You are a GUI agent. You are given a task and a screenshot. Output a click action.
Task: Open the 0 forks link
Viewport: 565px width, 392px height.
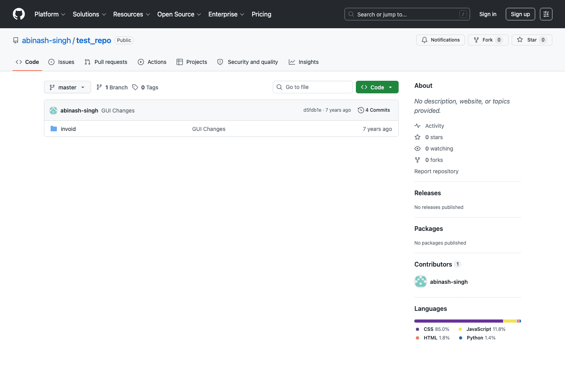click(x=434, y=160)
